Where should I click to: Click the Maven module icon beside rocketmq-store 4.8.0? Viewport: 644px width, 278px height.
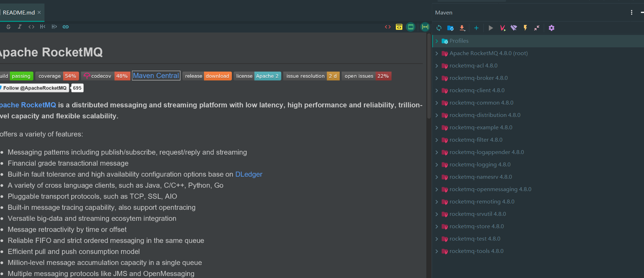[445, 226]
